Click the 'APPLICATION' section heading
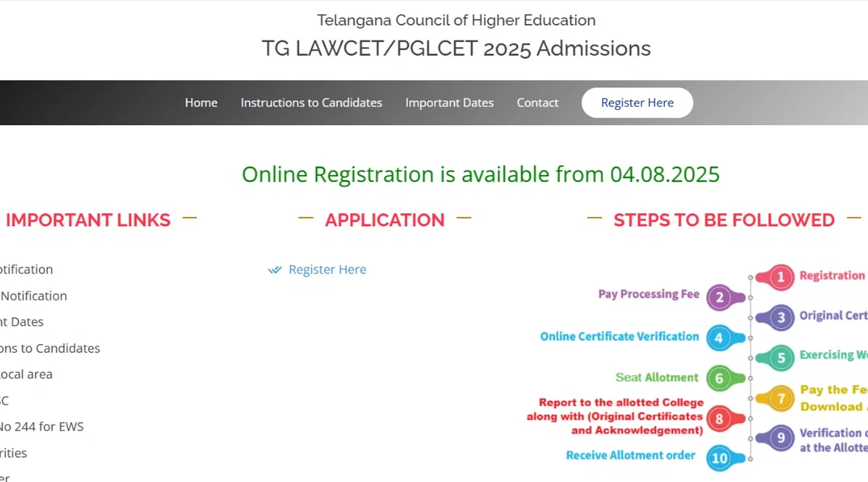This screenshot has height=482, width=868. 385,220
